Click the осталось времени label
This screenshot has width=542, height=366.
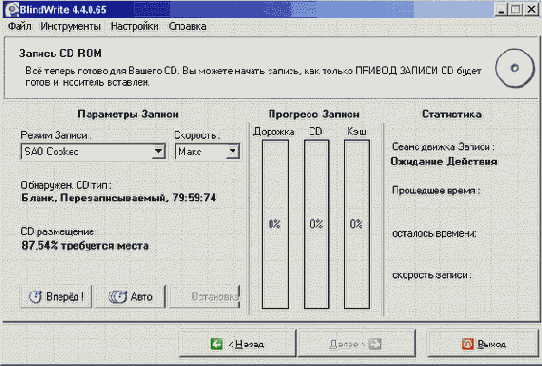[434, 234]
